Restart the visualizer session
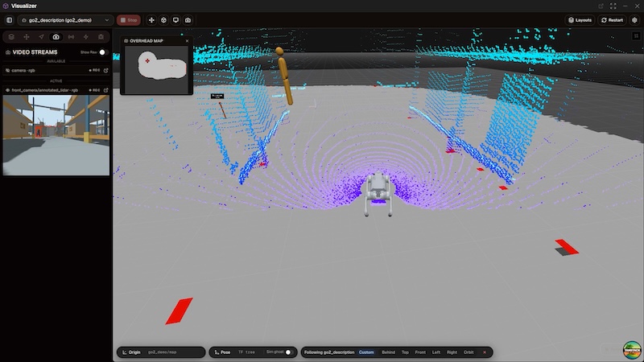Viewport: 644px width, 362px height. pyautogui.click(x=612, y=20)
